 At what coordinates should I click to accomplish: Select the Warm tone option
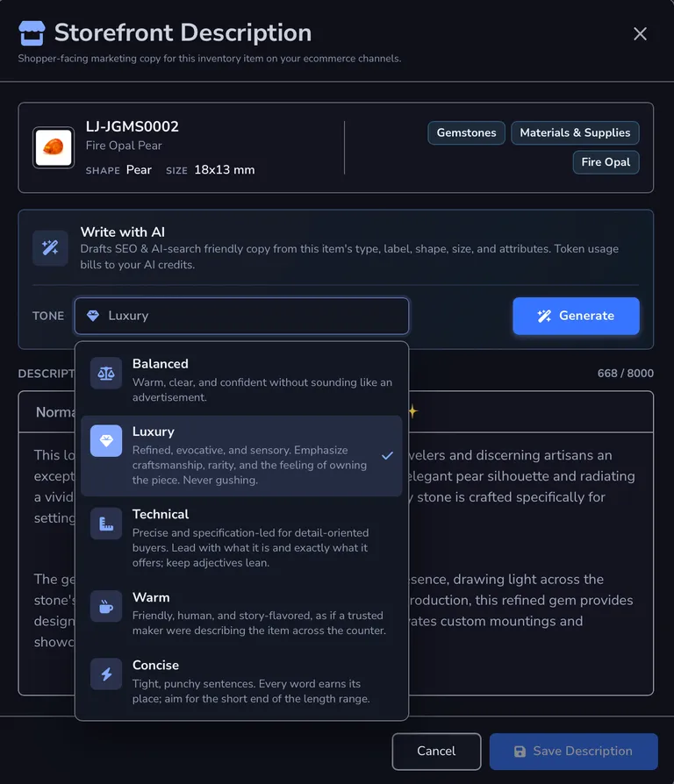pyautogui.click(x=241, y=614)
